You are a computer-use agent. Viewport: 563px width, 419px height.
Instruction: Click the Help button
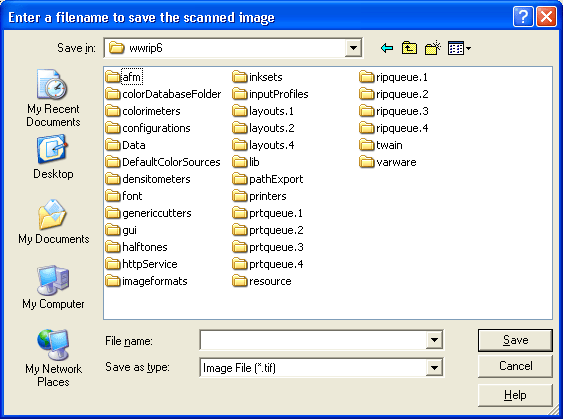(x=515, y=395)
